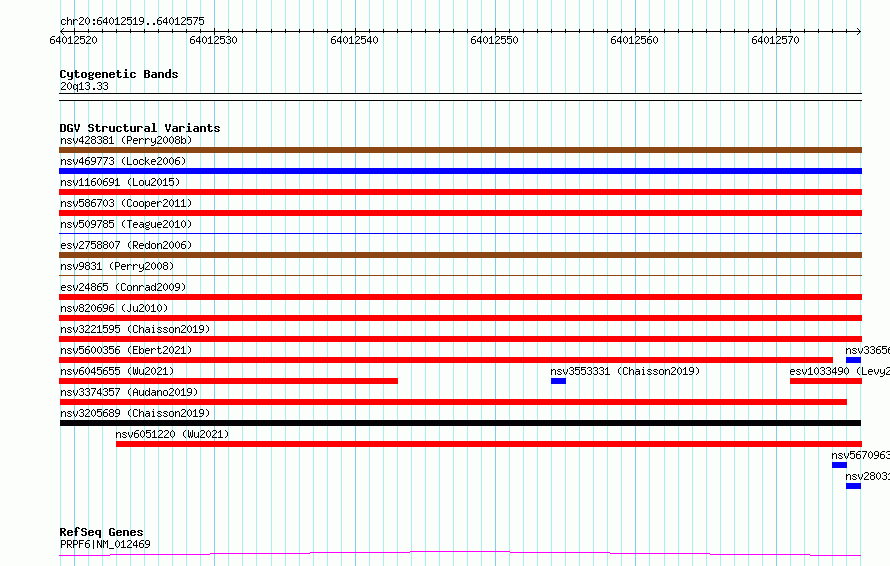Viewport: 890px width, 566px height.
Task: Click the blue marker under nsv28031 label
Action: (853, 486)
